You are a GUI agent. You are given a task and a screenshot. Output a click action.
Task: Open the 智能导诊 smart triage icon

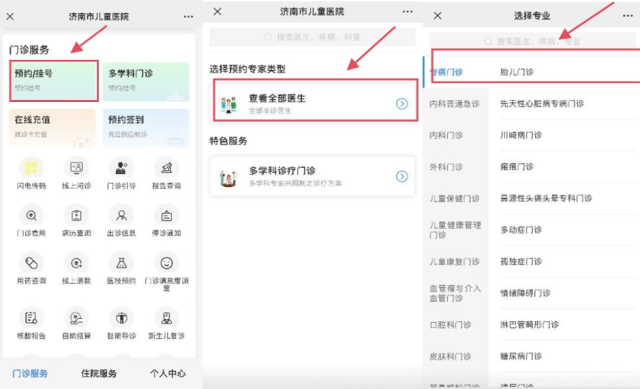(x=121, y=318)
